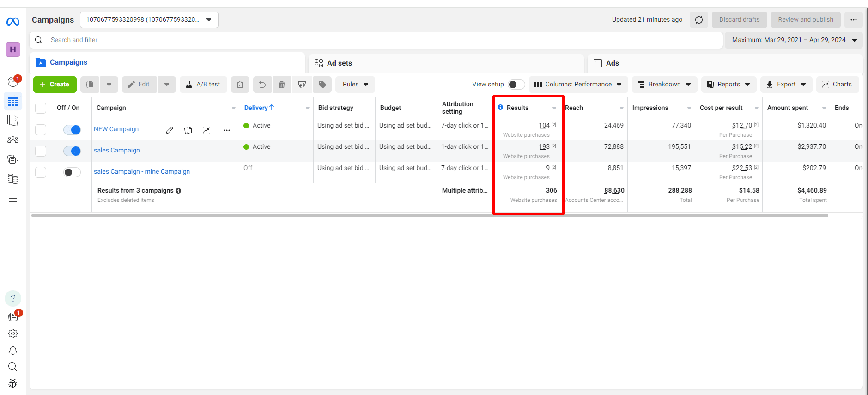Click the Duplicate toolbar icon

click(x=90, y=85)
